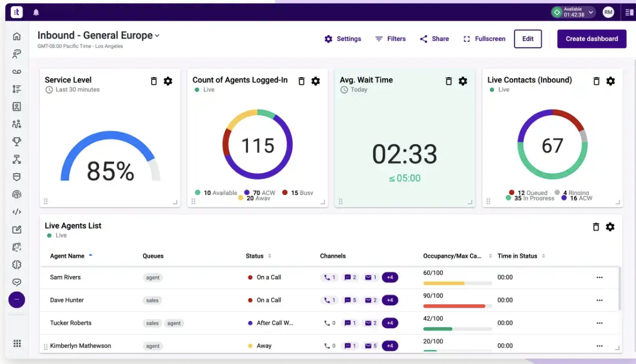This screenshot has height=364, width=636.
Task: Click the Edit button
Action: (x=527, y=39)
